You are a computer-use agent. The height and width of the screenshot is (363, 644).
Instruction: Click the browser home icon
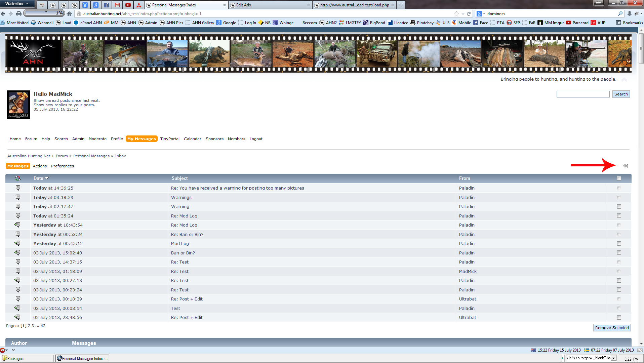pos(69,14)
